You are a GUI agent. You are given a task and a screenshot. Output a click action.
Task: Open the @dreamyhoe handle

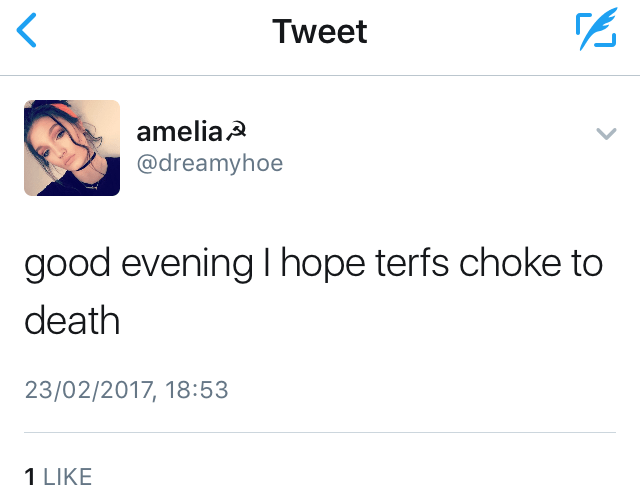point(209,163)
